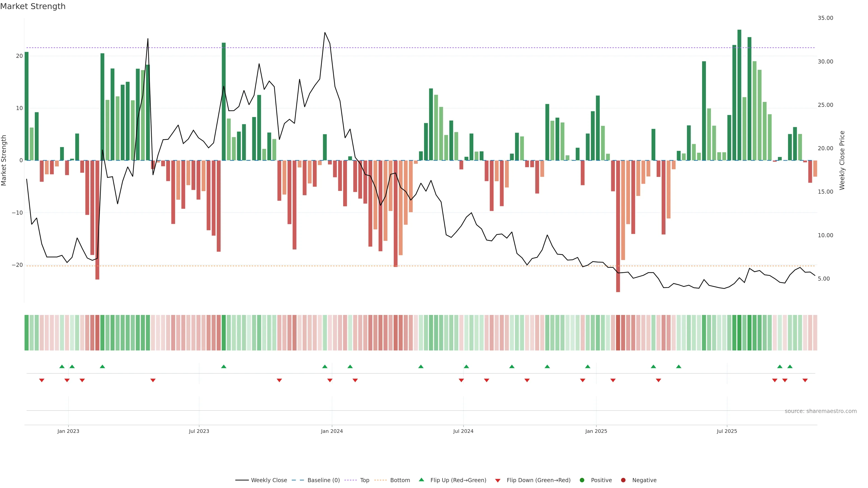Screen dimensions: 868x488
Task: Click the last red flip-down triangle marker
Action: [x=805, y=380]
